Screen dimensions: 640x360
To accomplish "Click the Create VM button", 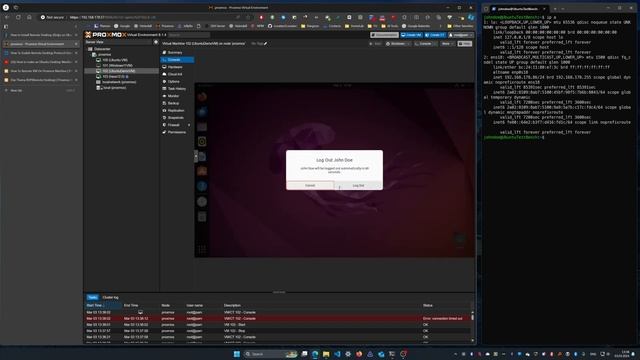I will click(x=411, y=35).
